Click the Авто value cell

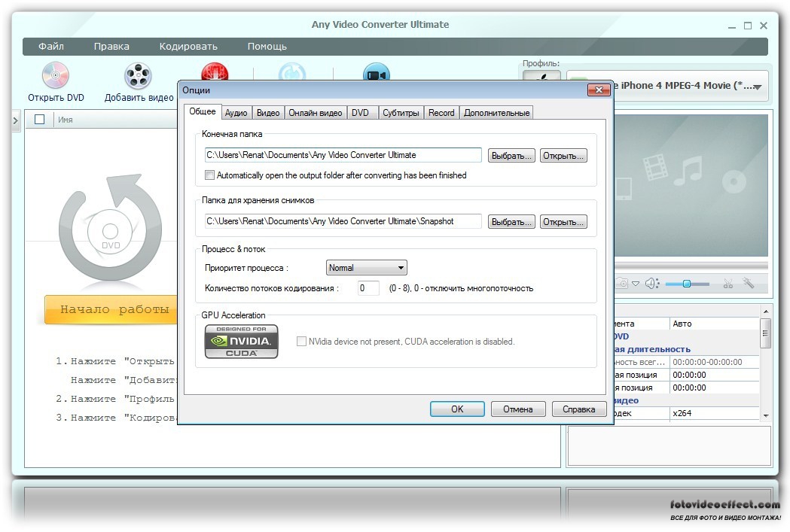click(x=715, y=324)
